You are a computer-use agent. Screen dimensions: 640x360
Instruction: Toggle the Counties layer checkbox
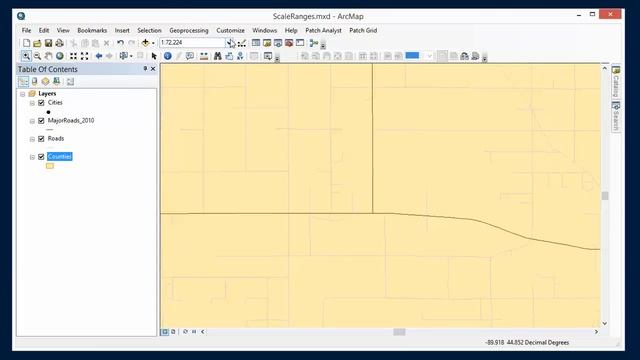(x=41, y=157)
